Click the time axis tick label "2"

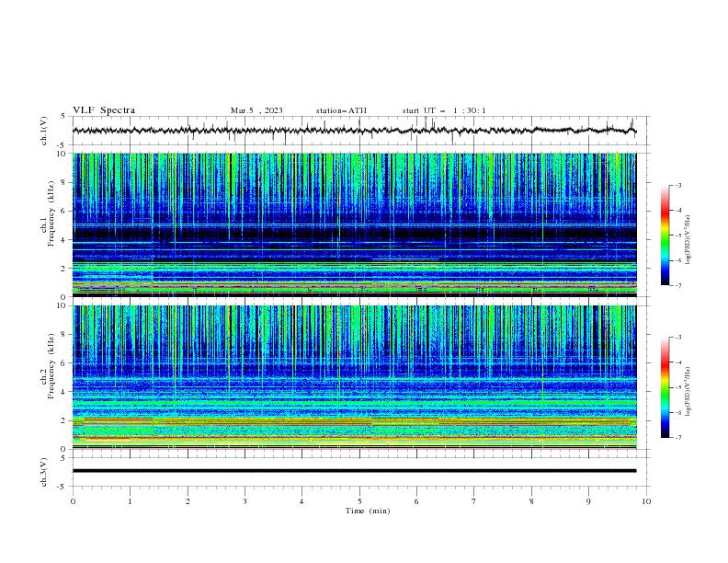pos(188,501)
